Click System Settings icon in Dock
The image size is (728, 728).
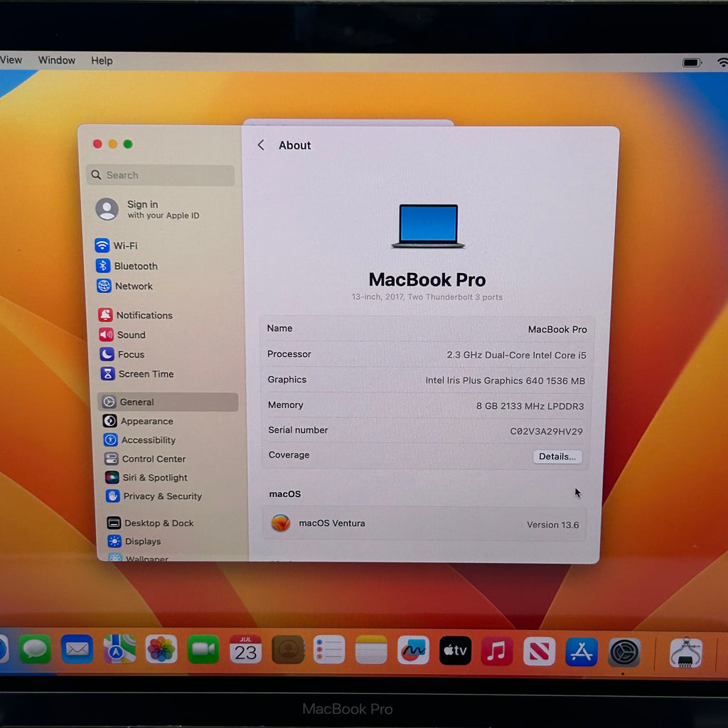click(x=624, y=653)
